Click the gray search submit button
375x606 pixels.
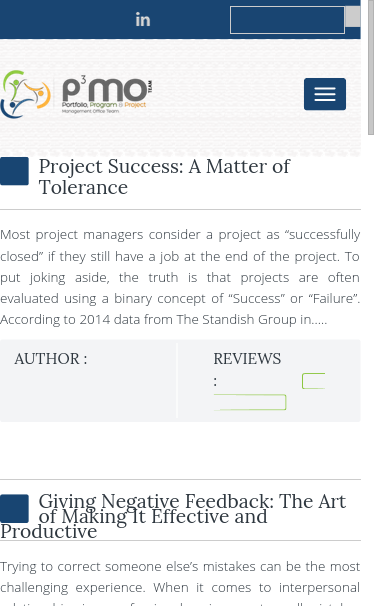pyautogui.click(x=353, y=17)
